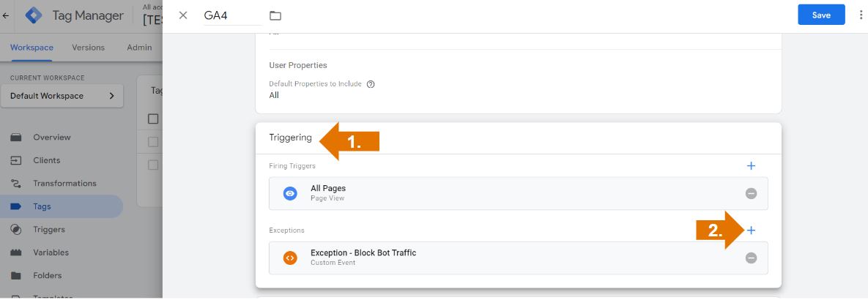This screenshot has height=300, width=868.
Task: Open Triggers in the sidebar
Action: pos(49,230)
